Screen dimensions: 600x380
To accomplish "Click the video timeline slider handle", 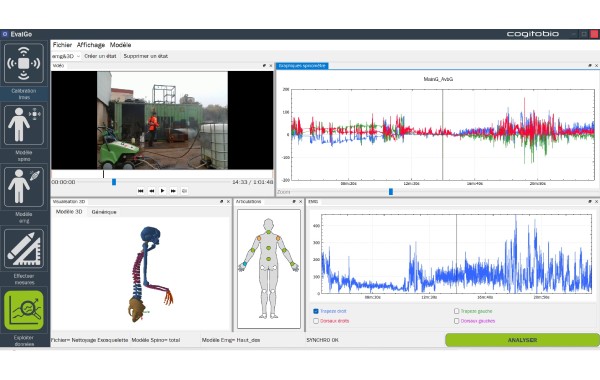I will 114,182.
